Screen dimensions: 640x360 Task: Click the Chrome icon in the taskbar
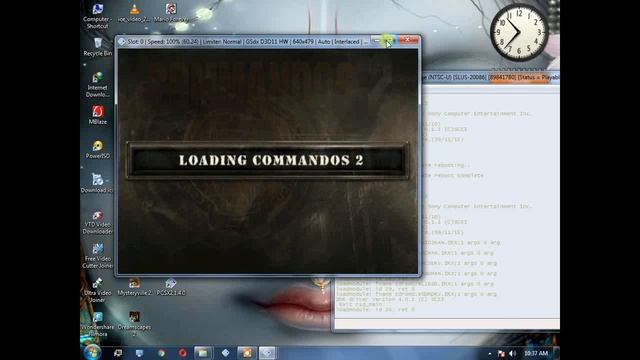click(161, 353)
